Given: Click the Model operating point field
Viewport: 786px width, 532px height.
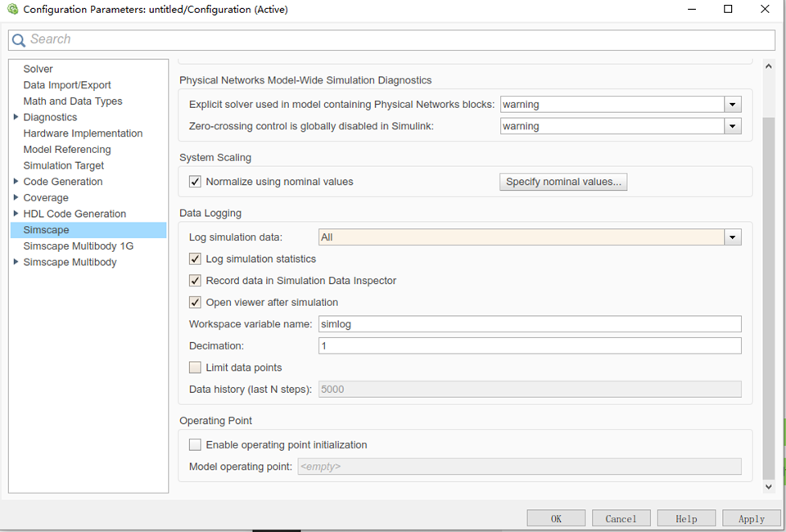Looking at the screenshot, I should pos(519,467).
